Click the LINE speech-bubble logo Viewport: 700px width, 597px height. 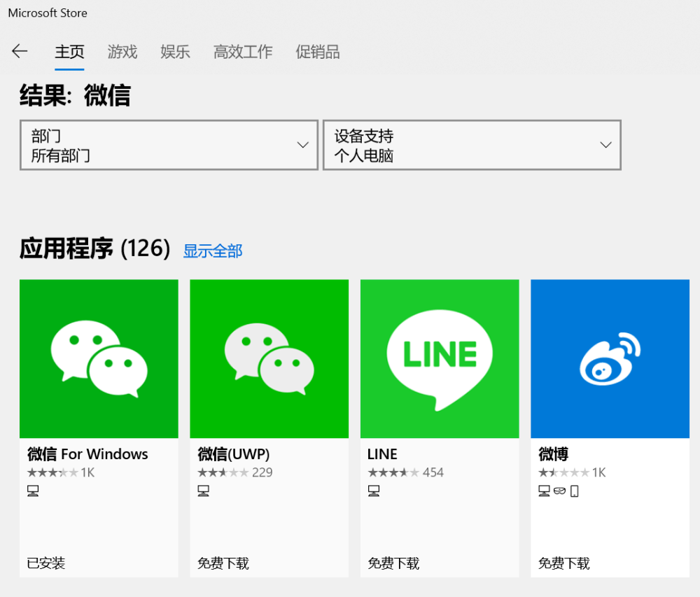(x=439, y=358)
